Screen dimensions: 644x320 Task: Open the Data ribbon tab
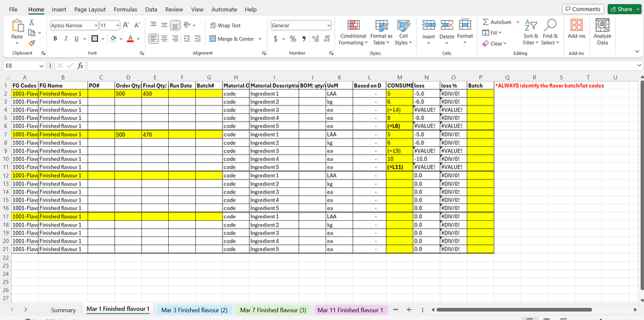(x=151, y=10)
